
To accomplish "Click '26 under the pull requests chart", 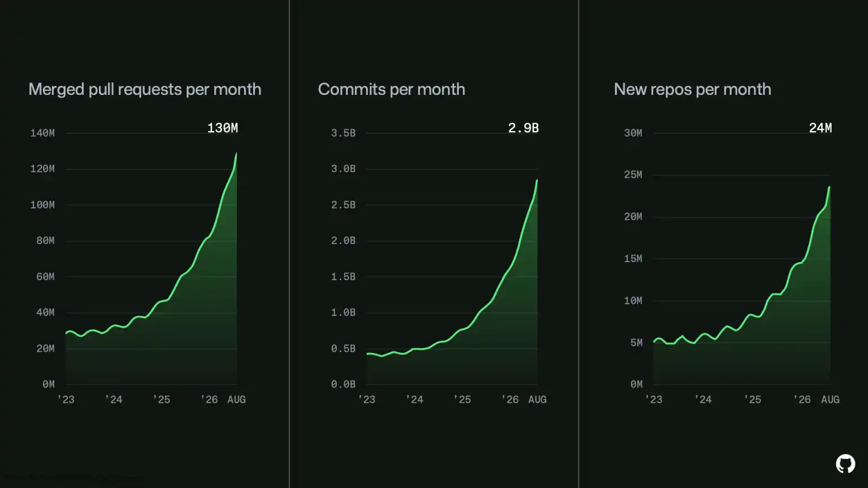I will point(209,399).
